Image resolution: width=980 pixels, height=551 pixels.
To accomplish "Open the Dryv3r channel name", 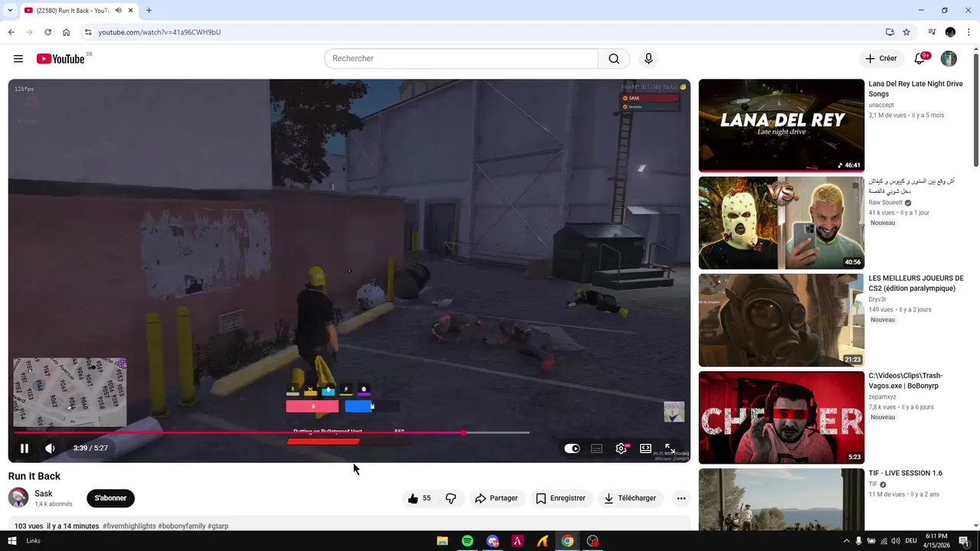I will point(877,300).
